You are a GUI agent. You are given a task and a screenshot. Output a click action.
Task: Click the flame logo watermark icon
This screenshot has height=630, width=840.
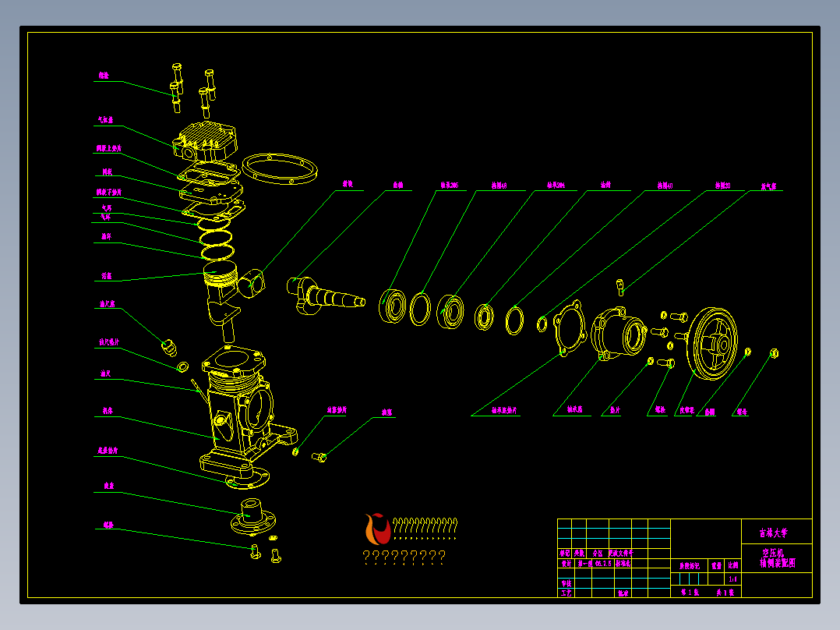coord(378,529)
